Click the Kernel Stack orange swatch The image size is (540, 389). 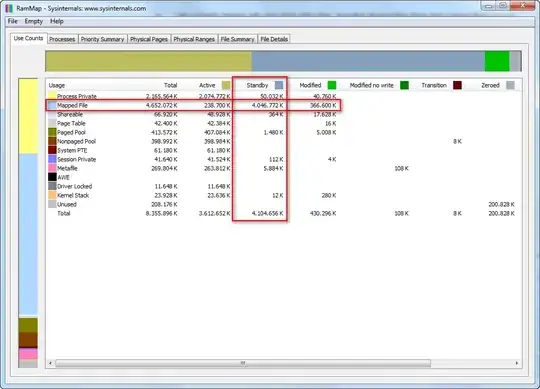(52, 195)
